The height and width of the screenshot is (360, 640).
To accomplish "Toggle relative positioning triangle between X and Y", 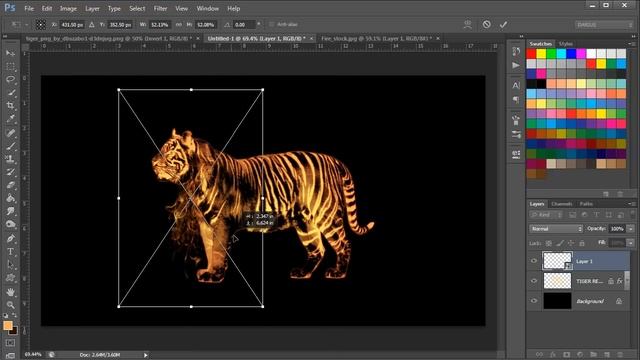I will pos(92,24).
